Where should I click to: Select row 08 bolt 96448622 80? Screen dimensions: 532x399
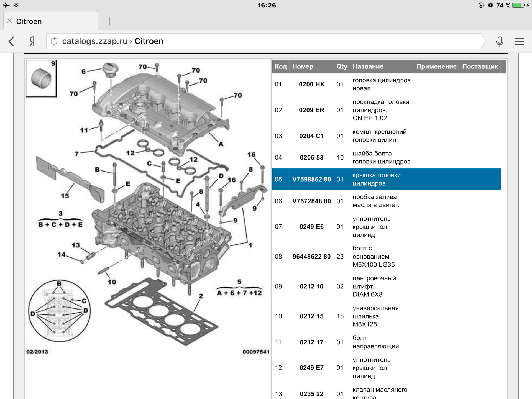click(311, 256)
